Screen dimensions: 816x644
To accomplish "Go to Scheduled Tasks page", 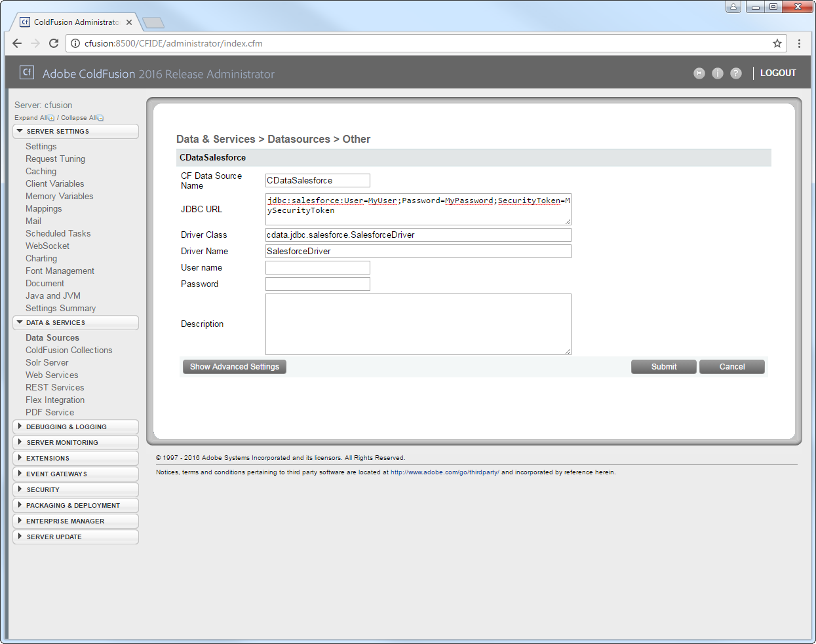I will tap(58, 233).
